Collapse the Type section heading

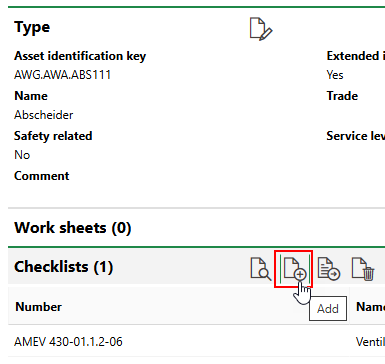tap(32, 27)
